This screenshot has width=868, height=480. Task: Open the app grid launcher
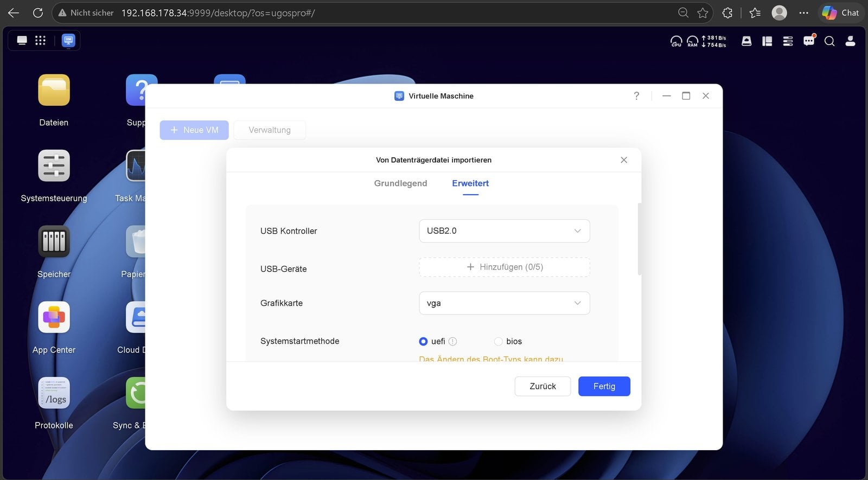click(x=40, y=40)
